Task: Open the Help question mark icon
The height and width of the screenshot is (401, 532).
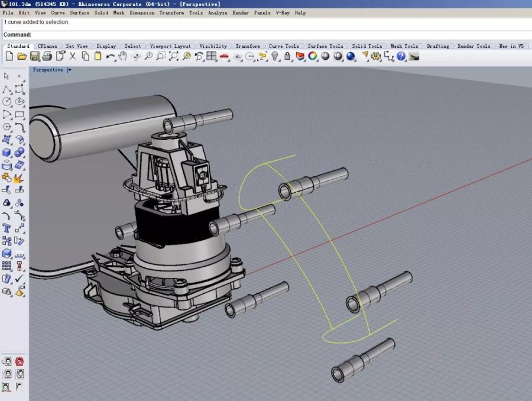Action: click(x=401, y=56)
